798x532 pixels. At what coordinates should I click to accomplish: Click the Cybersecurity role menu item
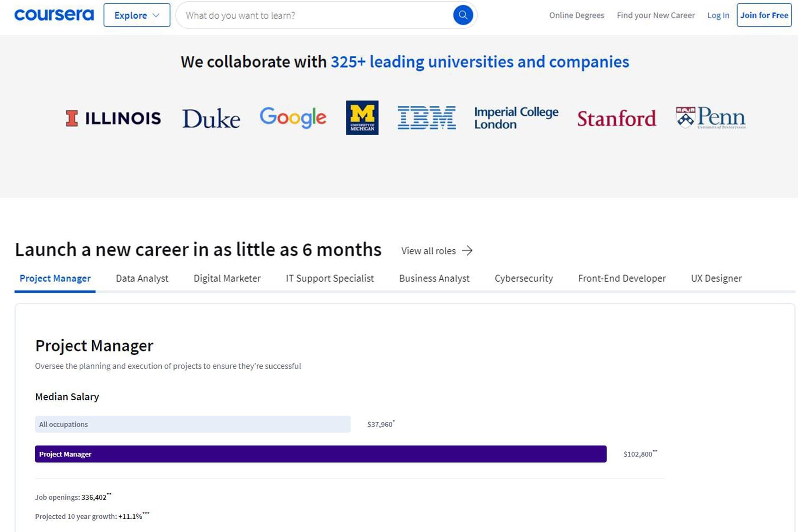[x=524, y=278]
